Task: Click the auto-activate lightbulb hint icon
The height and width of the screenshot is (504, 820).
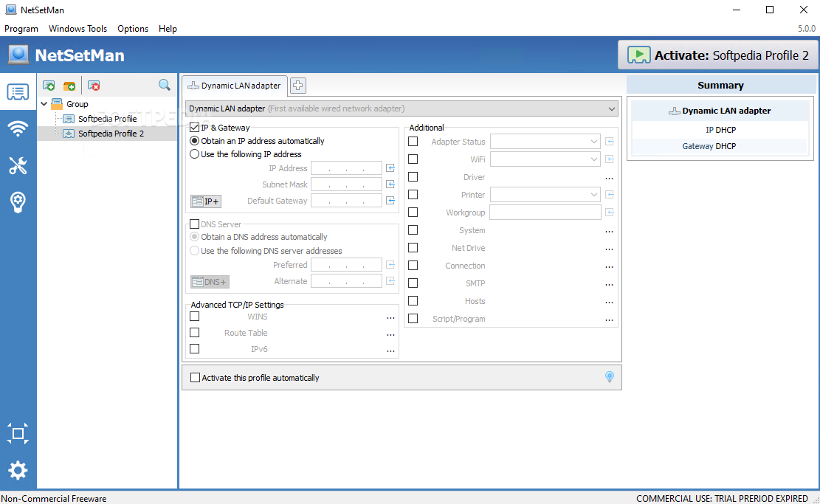Action: 609,377
